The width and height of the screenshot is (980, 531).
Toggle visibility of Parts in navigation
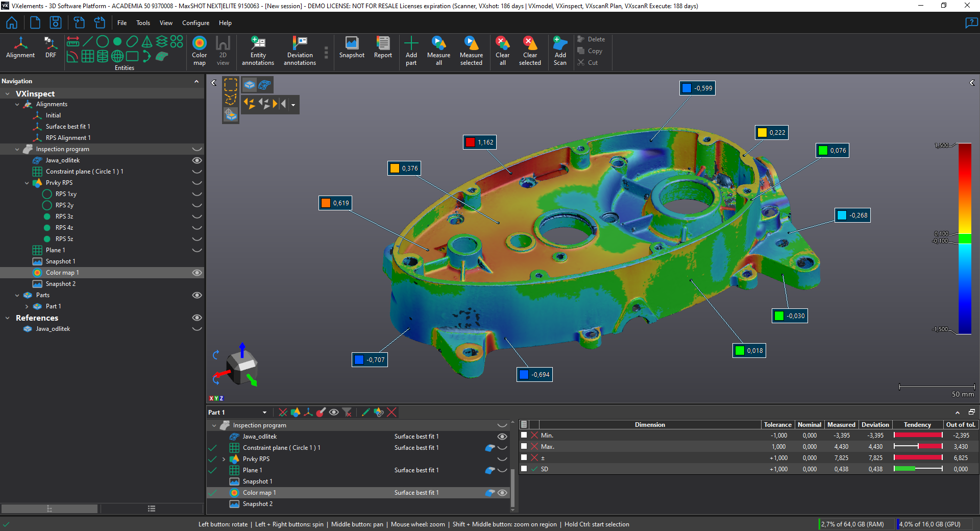197,295
